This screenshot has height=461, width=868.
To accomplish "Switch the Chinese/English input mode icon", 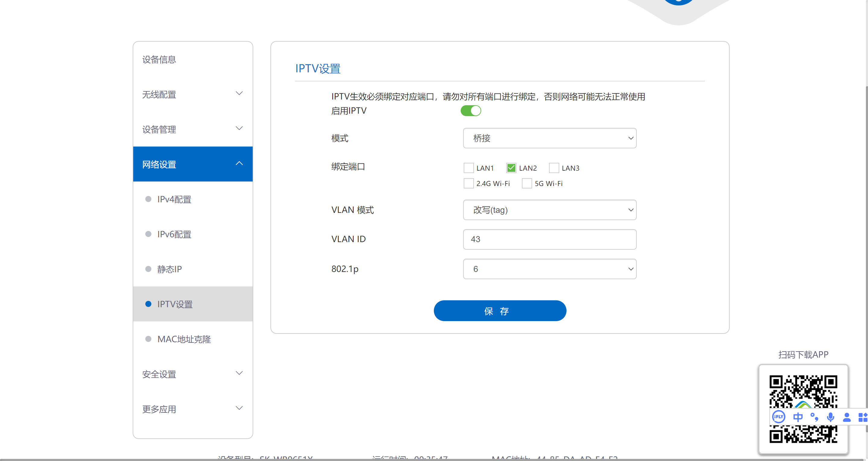I will pos(797,417).
